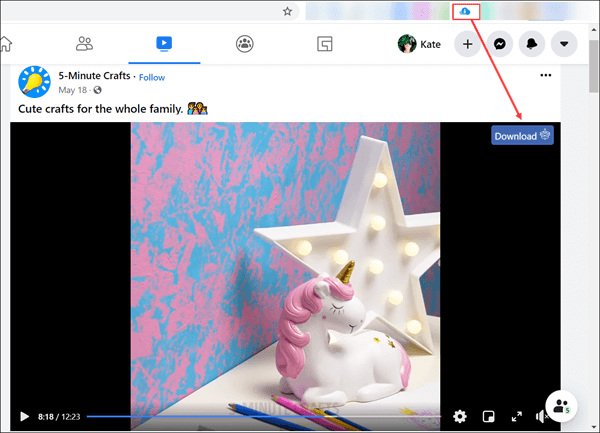Seek on the video progress bar
This screenshot has height=433, width=600.
(x=260, y=416)
